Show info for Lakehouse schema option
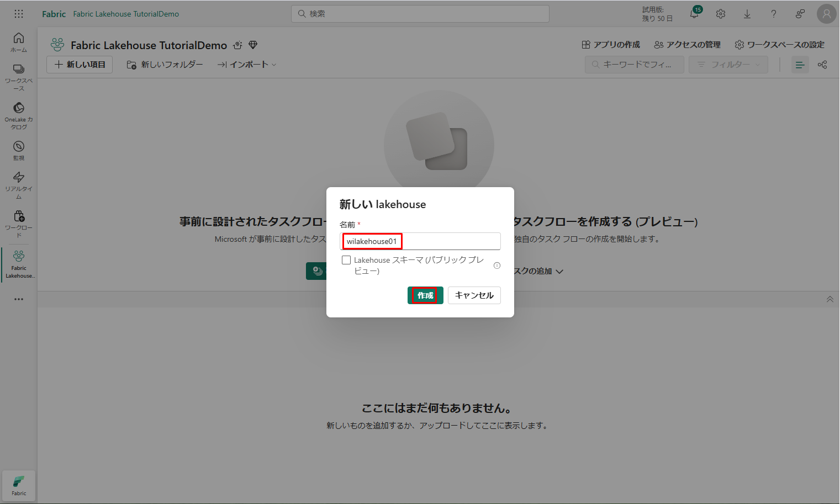 (x=497, y=266)
